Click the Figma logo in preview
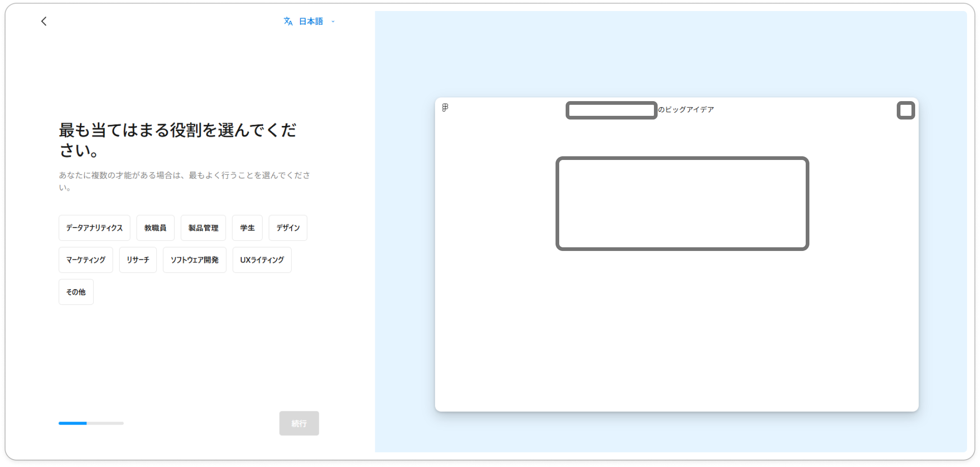Viewport: 980px width, 467px height. (445, 108)
